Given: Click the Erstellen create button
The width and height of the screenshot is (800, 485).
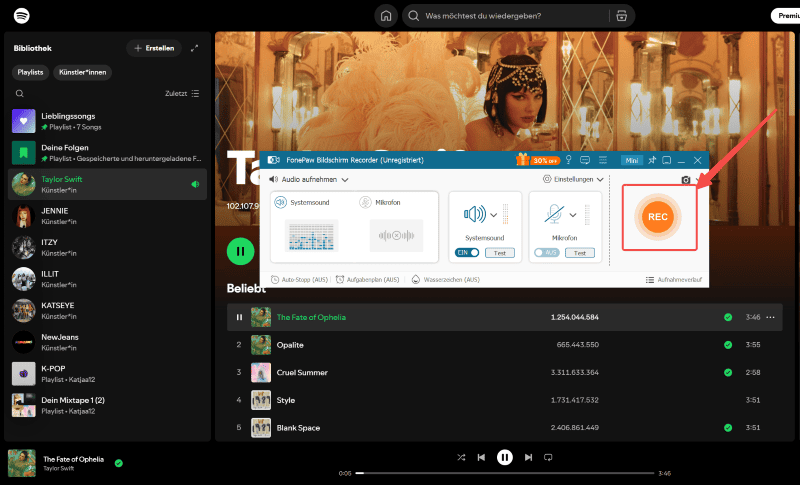Looking at the screenshot, I should pyautogui.click(x=154, y=48).
